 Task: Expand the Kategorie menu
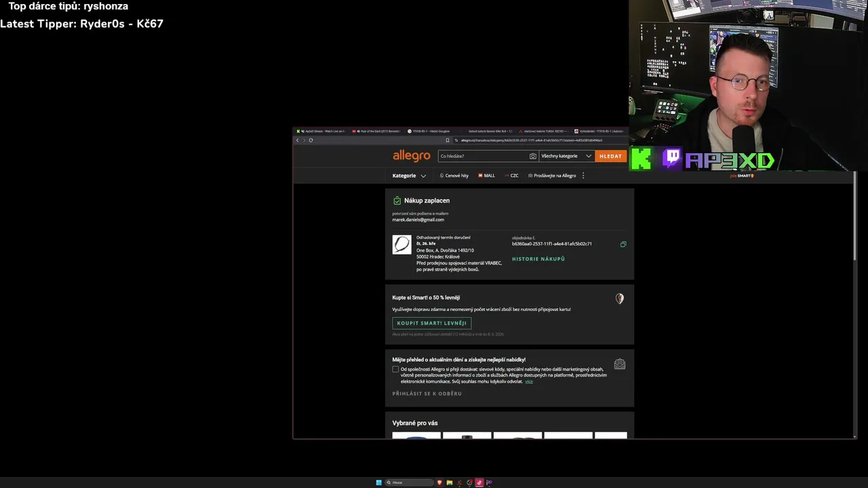tap(409, 176)
